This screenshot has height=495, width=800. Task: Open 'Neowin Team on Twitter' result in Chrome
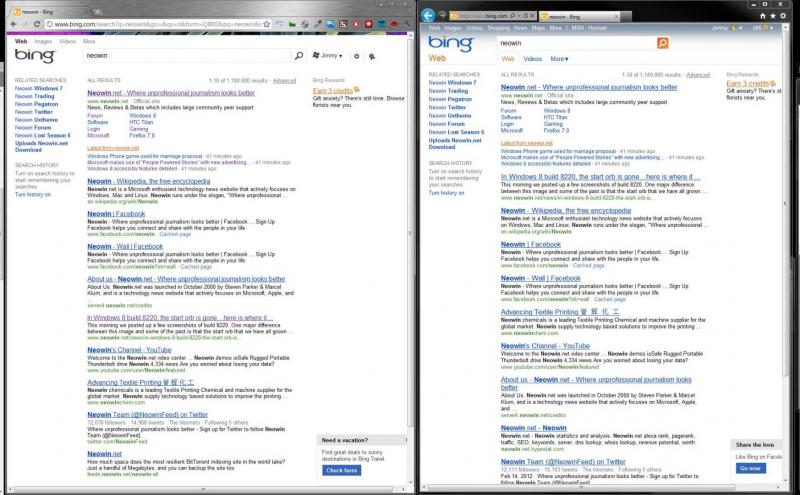(x=147, y=415)
